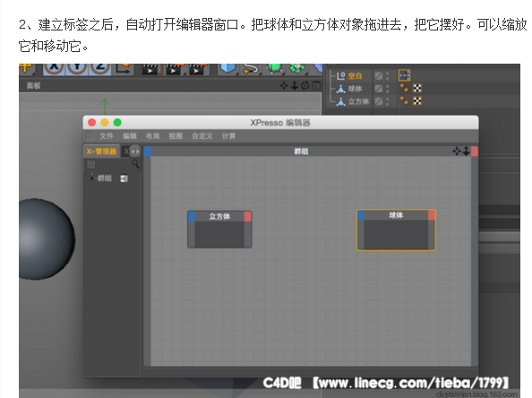Click the layer swatch on 空白 row
The width and height of the screenshot is (532, 398).
click(379, 75)
